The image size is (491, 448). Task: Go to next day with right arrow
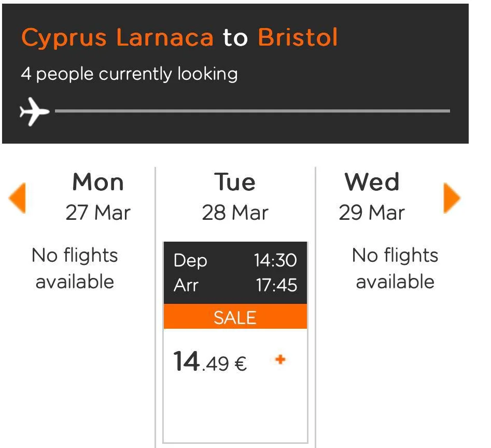[452, 198]
